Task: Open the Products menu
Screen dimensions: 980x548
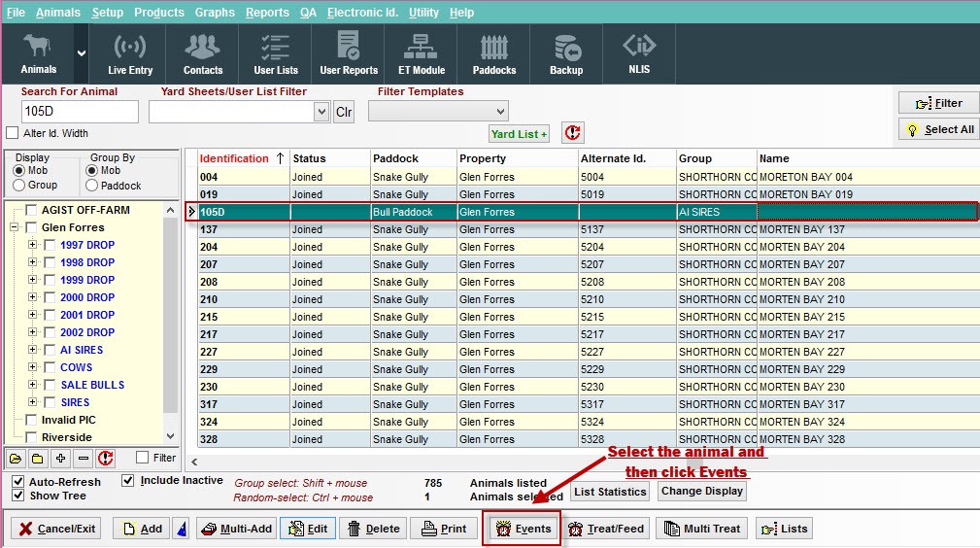Action: click(x=158, y=13)
